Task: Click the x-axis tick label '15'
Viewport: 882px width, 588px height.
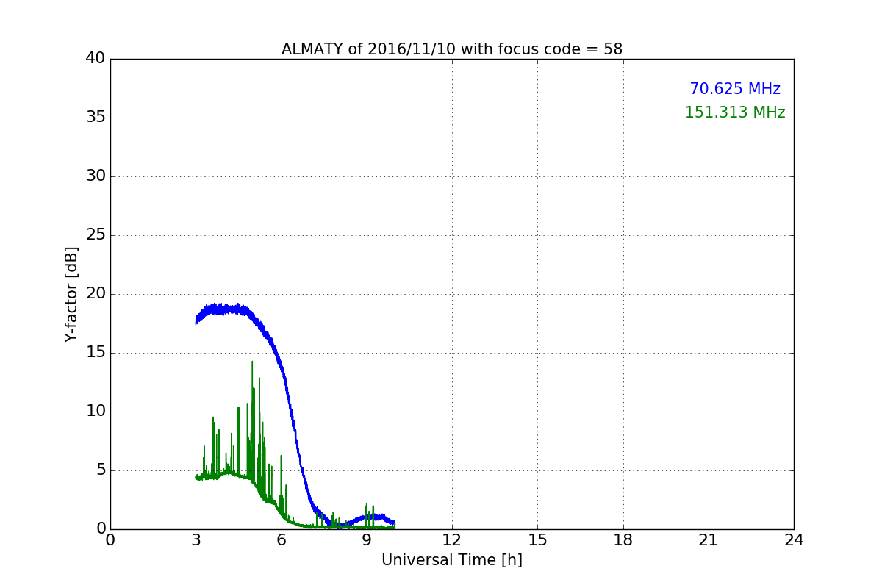Action: click(x=537, y=539)
